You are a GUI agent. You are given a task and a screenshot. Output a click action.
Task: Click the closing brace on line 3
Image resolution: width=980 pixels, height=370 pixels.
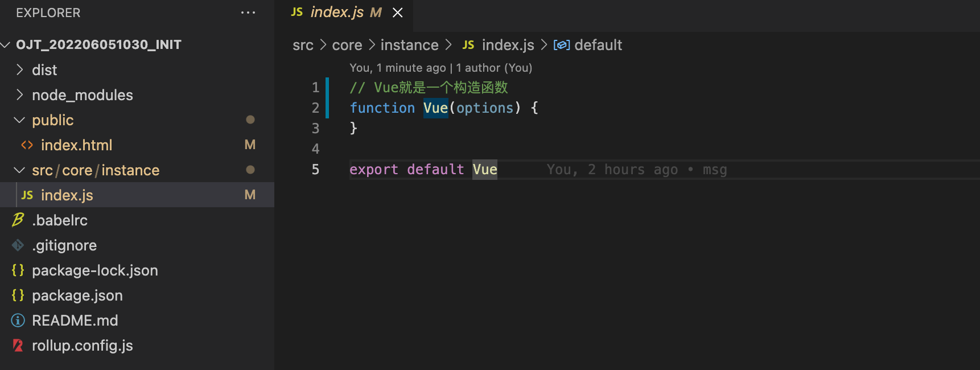pos(353,129)
